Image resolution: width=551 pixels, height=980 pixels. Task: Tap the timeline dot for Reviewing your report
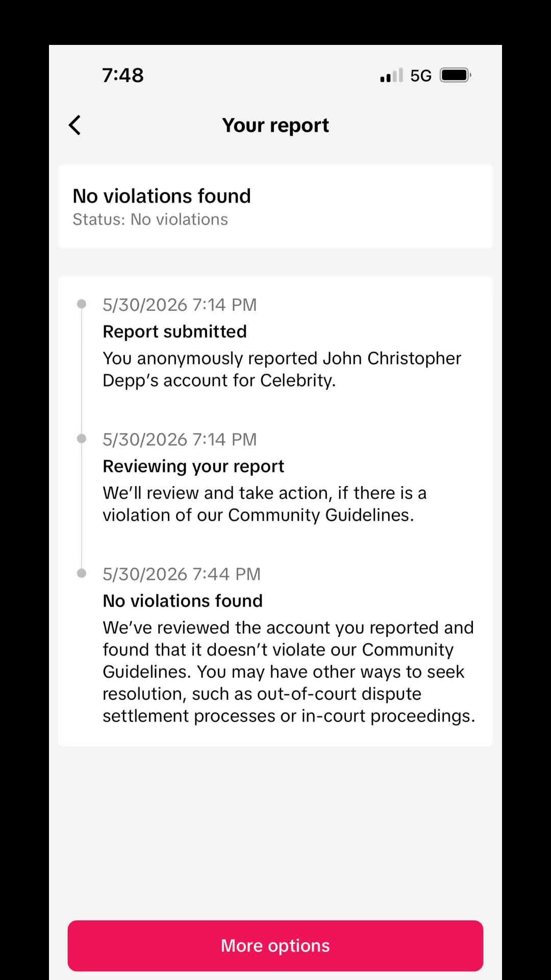81,438
